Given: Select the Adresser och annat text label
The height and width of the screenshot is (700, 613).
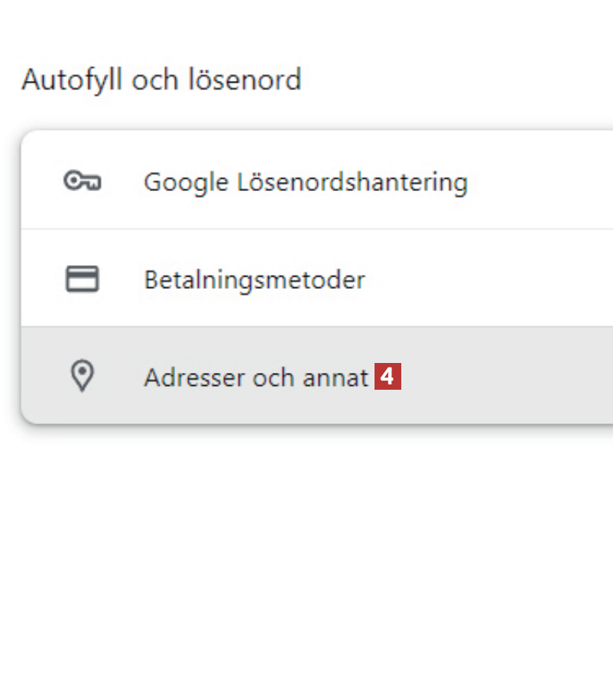Looking at the screenshot, I should tap(256, 378).
